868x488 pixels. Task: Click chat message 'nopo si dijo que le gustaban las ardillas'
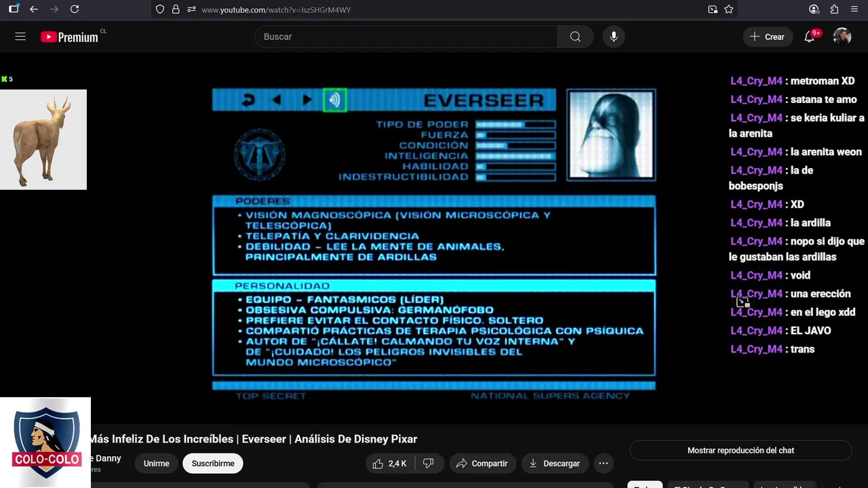(x=797, y=249)
